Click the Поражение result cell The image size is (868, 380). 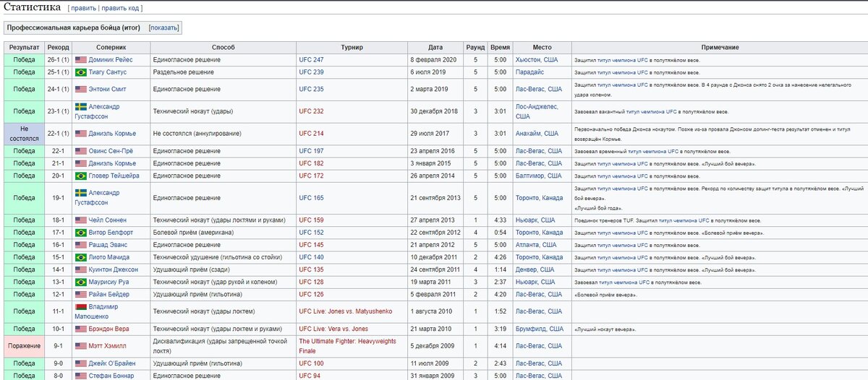[x=24, y=346]
